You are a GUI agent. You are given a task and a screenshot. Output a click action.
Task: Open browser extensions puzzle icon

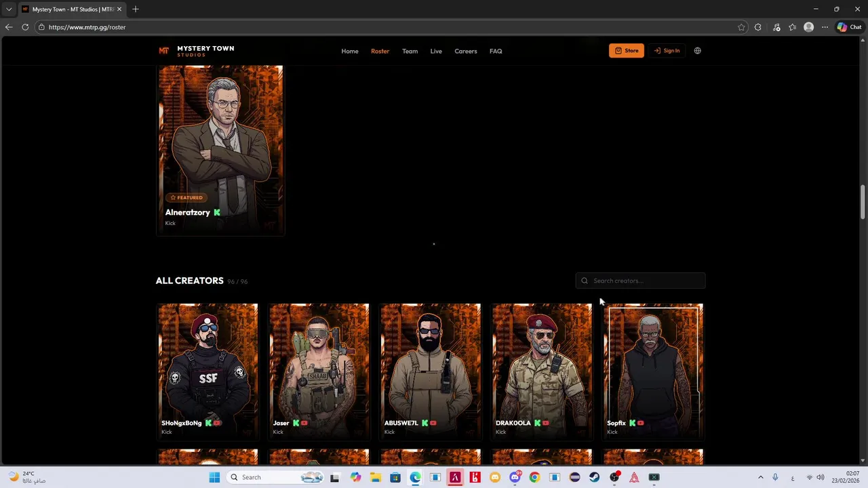(x=757, y=27)
